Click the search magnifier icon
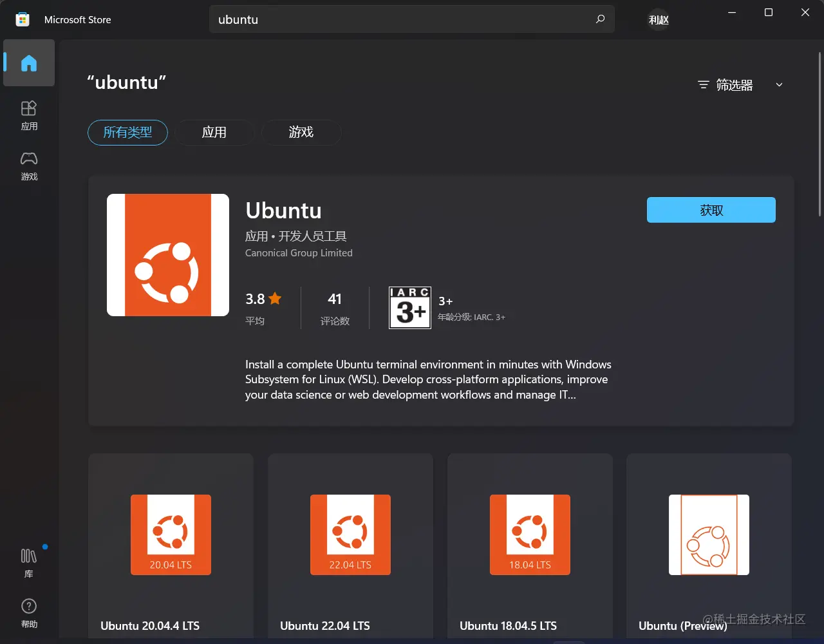This screenshot has height=644, width=824. (x=600, y=19)
